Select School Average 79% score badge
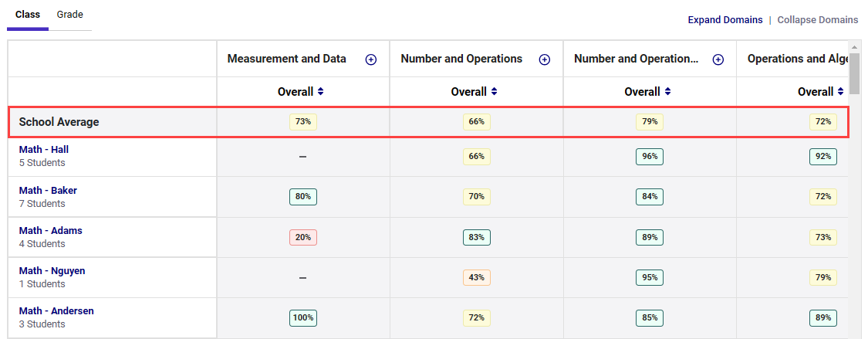Image resolution: width=868 pixels, height=339 pixels. click(650, 122)
